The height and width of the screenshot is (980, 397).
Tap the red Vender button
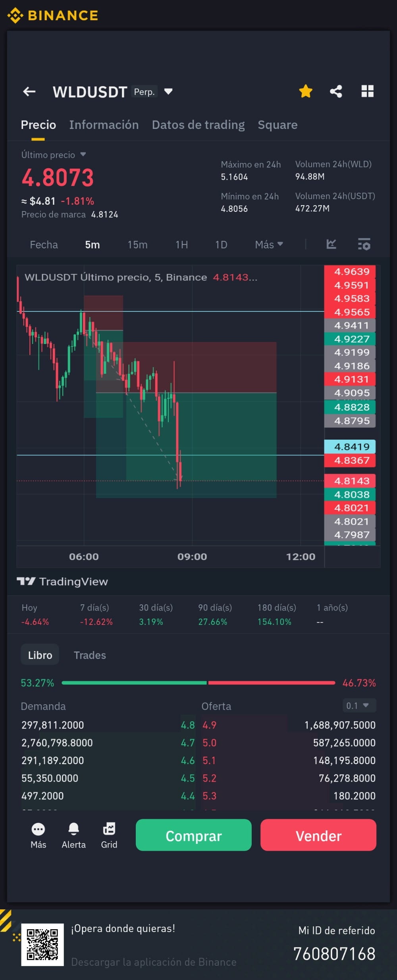(318, 835)
